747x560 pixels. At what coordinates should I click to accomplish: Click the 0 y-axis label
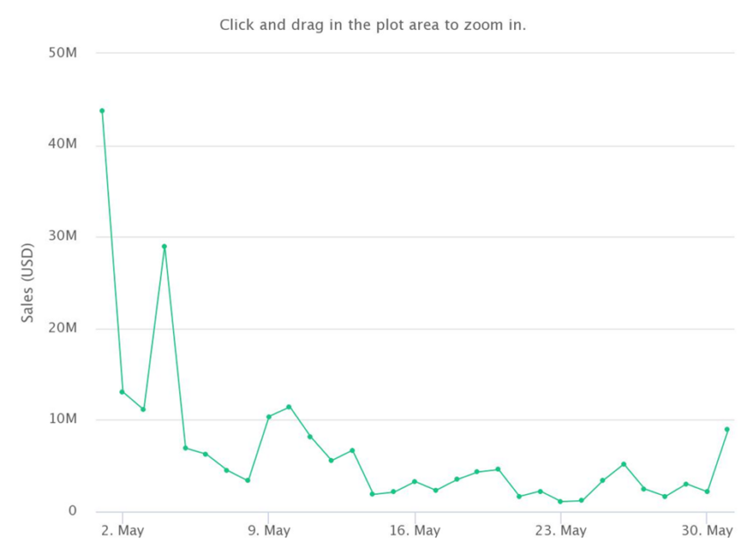coord(72,511)
